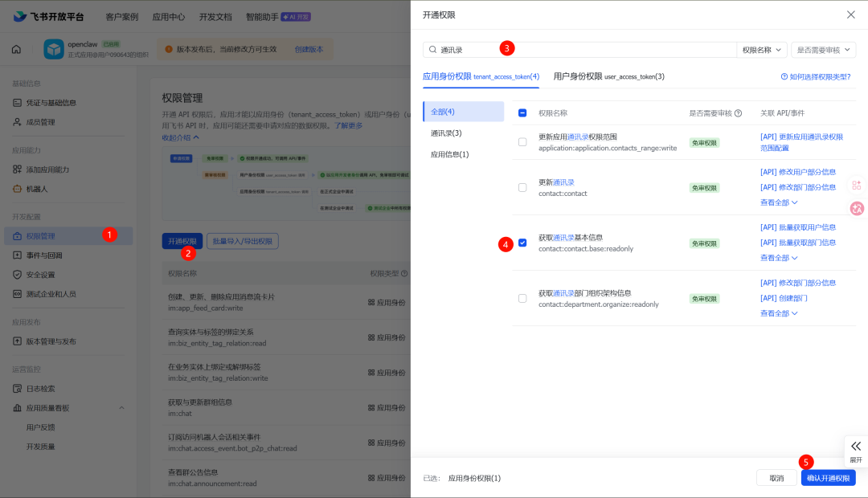This screenshot has height=498, width=868.
Task: Open the 智能助手 top menu
Action: (x=262, y=17)
